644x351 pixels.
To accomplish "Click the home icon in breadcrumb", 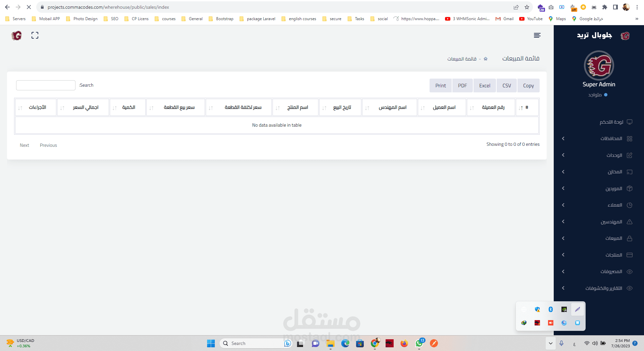I will coord(485,59).
